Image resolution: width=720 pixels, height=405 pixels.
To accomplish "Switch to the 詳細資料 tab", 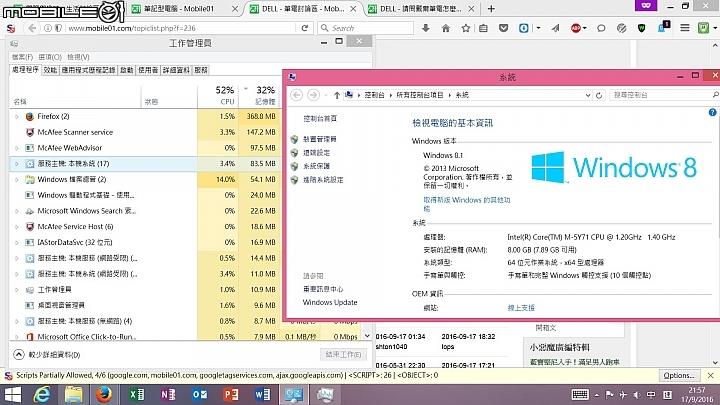I will (176, 70).
